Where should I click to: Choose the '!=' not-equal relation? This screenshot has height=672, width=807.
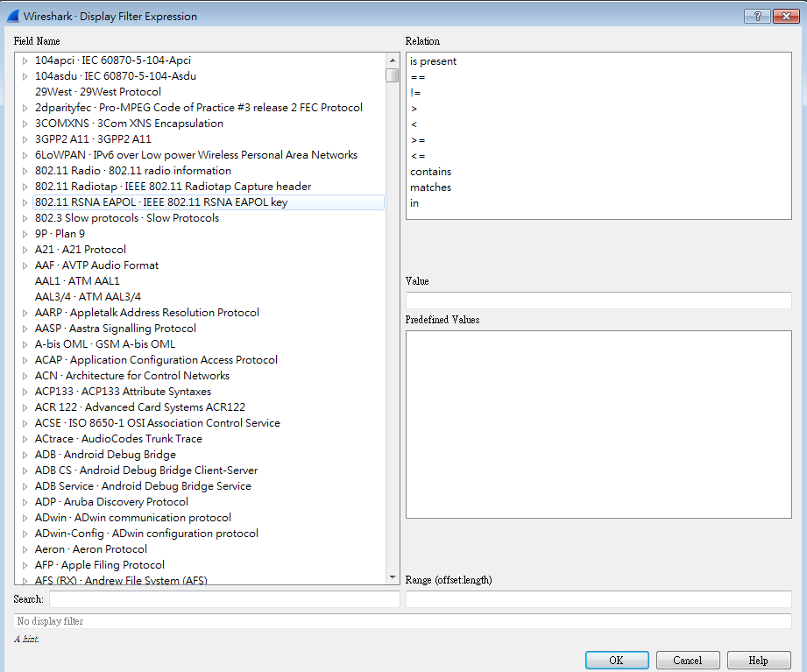coord(415,93)
